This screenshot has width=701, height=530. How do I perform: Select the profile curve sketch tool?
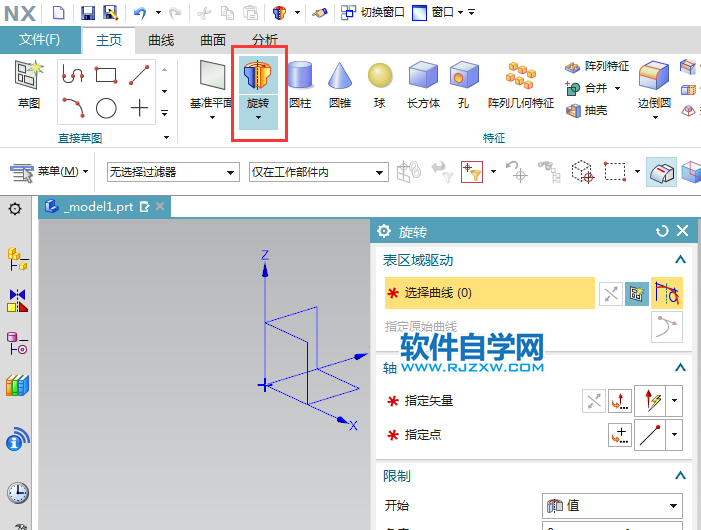pos(73,74)
